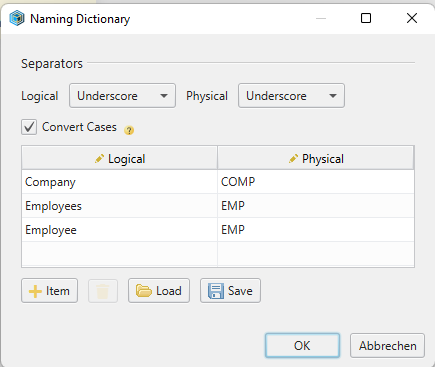435x367 pixels.
Task: Maximize the Naming Dictionary window
Action: (366, 18)
